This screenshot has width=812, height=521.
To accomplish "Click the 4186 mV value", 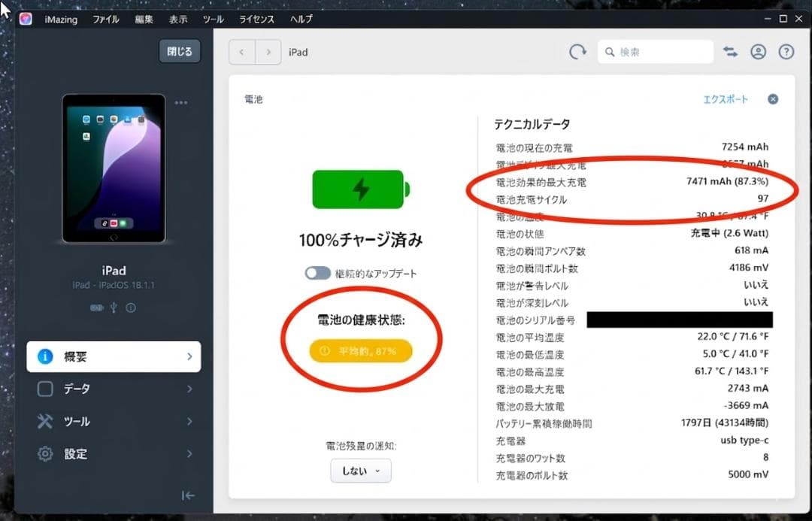I will 749,267.
